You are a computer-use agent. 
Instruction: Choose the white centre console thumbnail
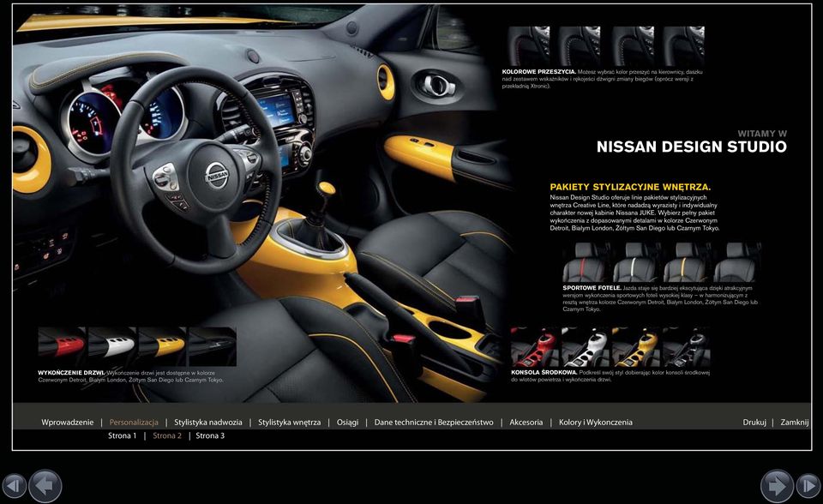(586, 347)
